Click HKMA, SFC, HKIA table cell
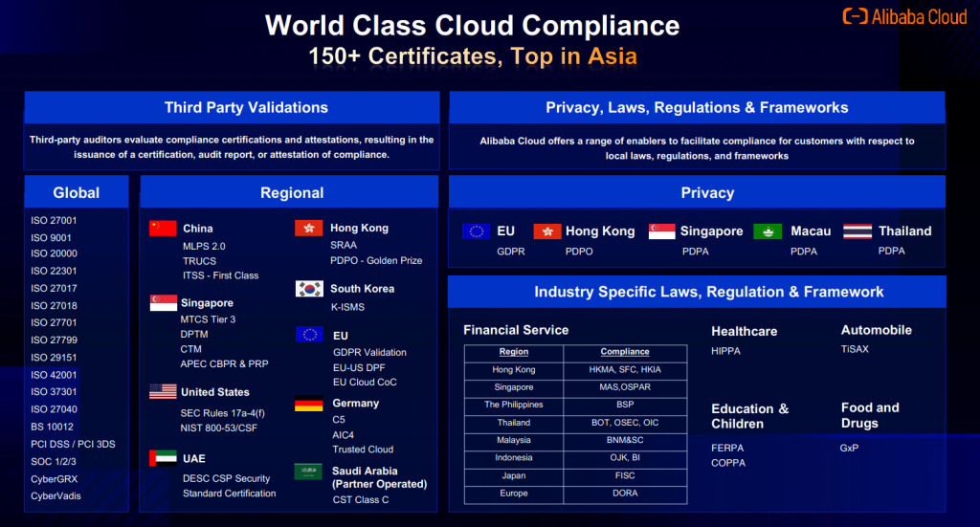 (x=625, y=369)
